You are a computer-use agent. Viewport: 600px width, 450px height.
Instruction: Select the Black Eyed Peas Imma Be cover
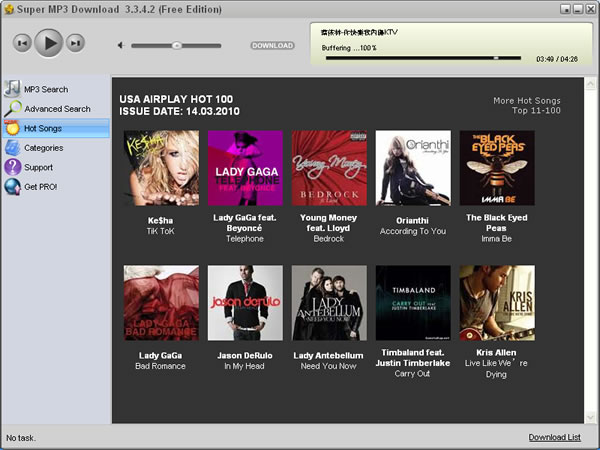coord(497,168)
